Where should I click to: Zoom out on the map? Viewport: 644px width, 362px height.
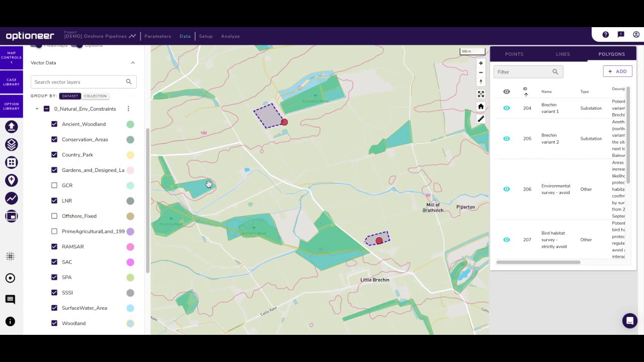481,72
